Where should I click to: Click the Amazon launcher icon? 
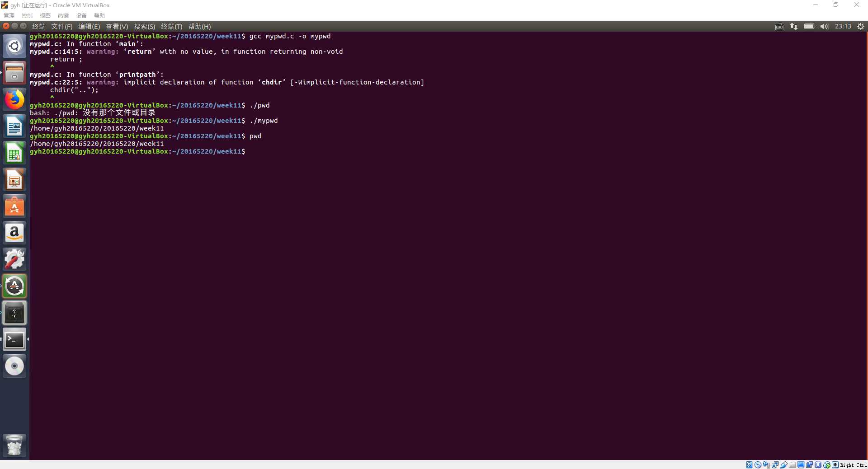click(x=14, y=233)
